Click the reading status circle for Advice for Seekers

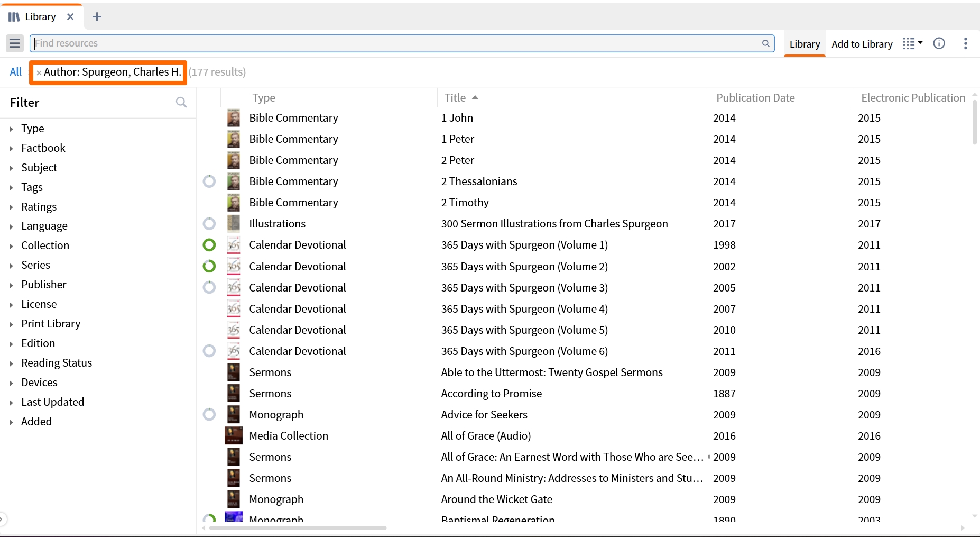209,414
